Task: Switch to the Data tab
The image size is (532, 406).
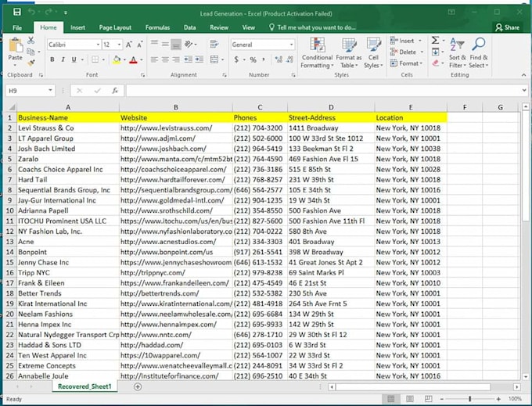Action: (x=189, y=27)
